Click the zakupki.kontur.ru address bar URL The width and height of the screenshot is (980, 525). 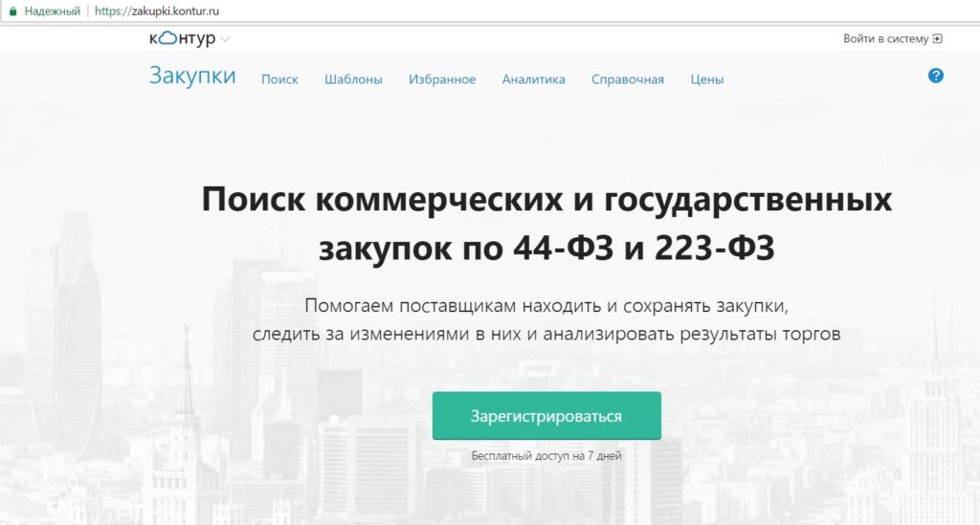point(157,11)
